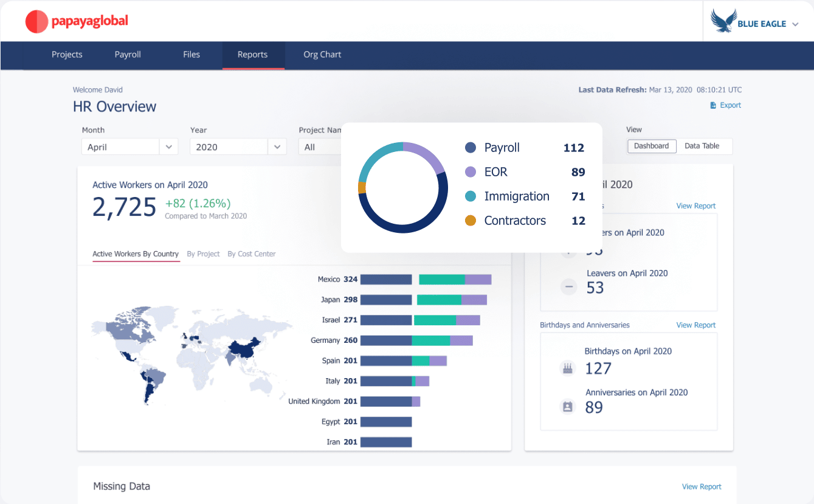The width and height of the screenshot is (814, 504).
Task: Open the Projects menu
Action: point(67,54)
